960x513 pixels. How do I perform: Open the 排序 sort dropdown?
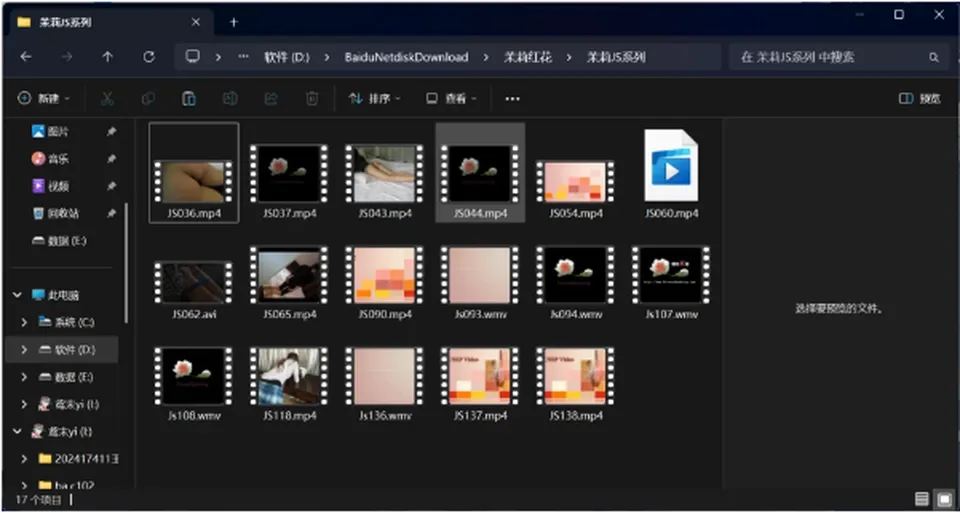[x=375, y=99]
